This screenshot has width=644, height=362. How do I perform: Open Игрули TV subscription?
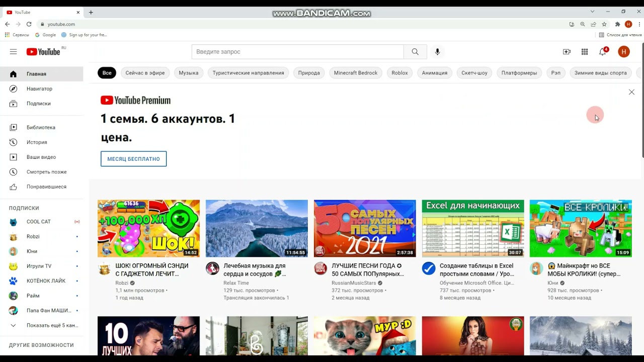coord(41,266)
